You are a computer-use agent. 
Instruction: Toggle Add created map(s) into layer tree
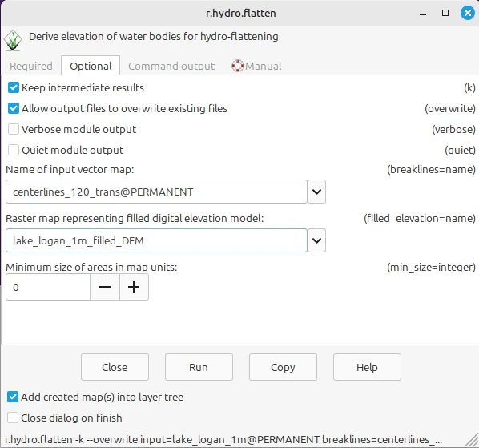click(13, 397)
